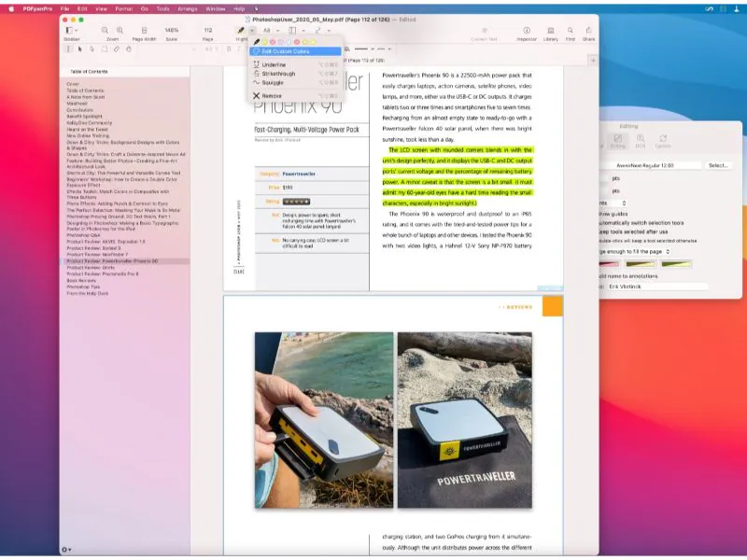The width and height of the screenshot is (747, 560).
Task: Collapse the highlight color dropdown arrow
Action: (252, 31)
